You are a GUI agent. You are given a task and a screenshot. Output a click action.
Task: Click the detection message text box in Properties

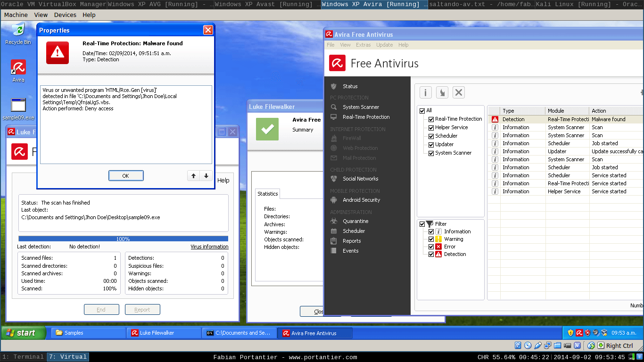coord(126,124)
